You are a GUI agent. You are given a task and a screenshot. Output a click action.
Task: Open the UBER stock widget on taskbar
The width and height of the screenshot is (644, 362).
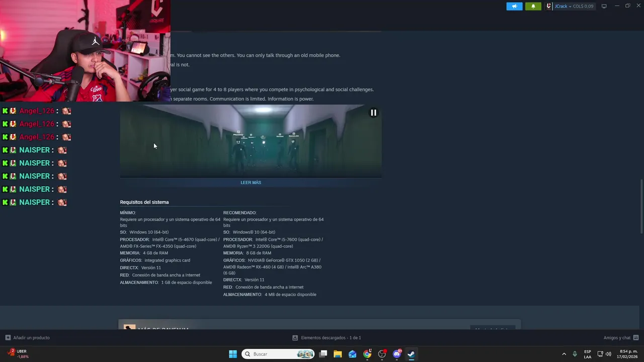point(18,354)
